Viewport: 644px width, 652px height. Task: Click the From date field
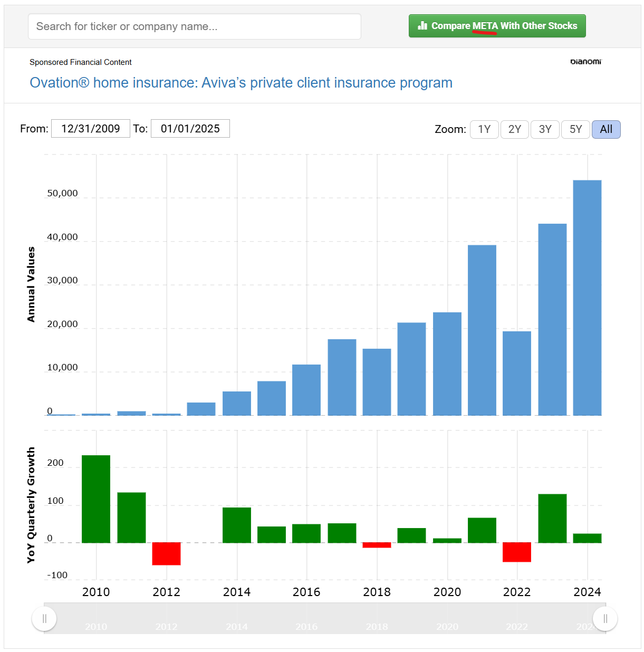pos(91,129)
